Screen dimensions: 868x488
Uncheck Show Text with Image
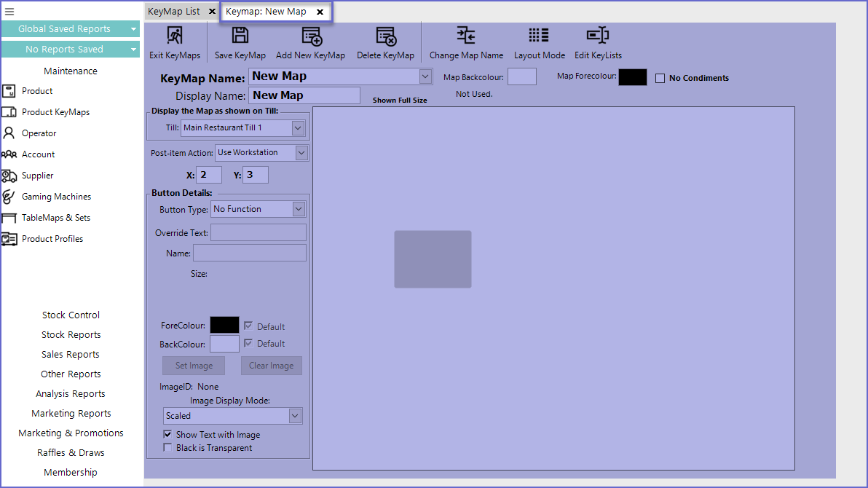(168, 435)
